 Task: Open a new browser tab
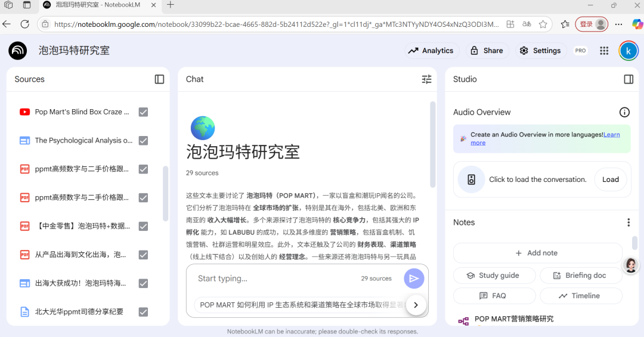(171, 5)
